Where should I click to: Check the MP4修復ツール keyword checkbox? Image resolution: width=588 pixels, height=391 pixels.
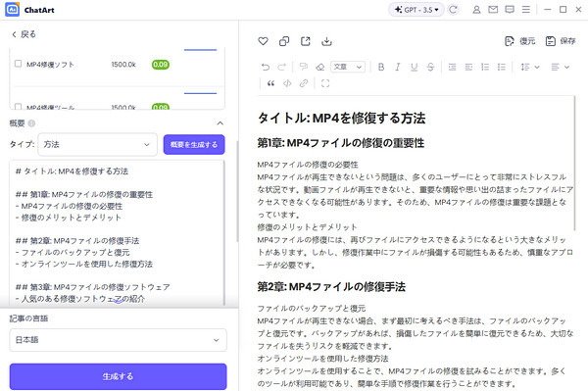[18, 107]
